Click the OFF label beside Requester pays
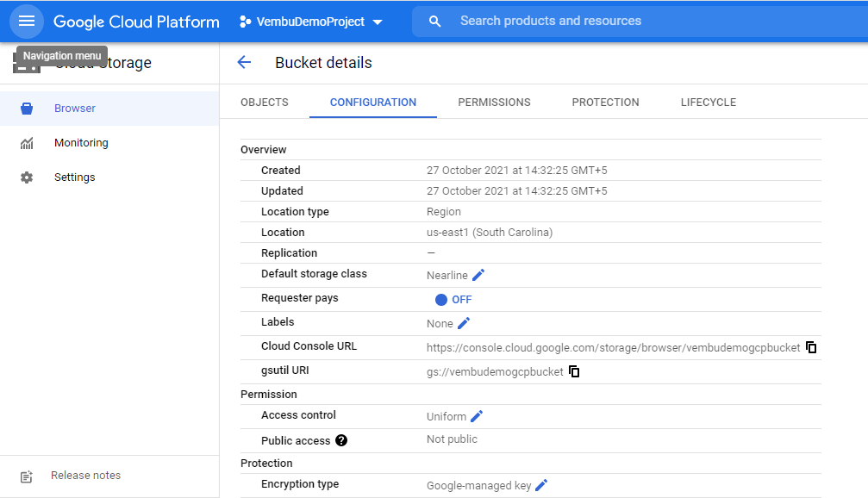Image resolution: width=868 pixels, height=498 pixels. tap(462, 300)
